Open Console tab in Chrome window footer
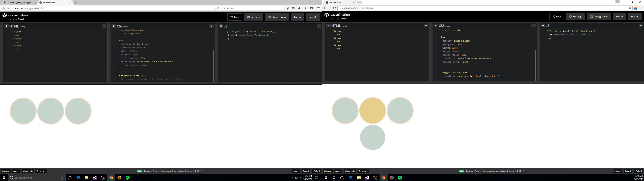Viewport: 644px width, 181px height. (x=328, y=171)
